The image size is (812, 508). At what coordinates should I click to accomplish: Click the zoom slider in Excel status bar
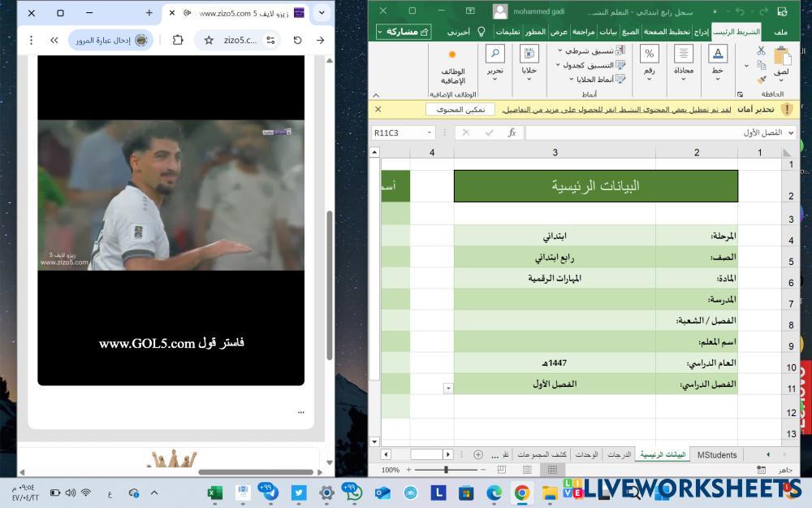coord(446,470)
